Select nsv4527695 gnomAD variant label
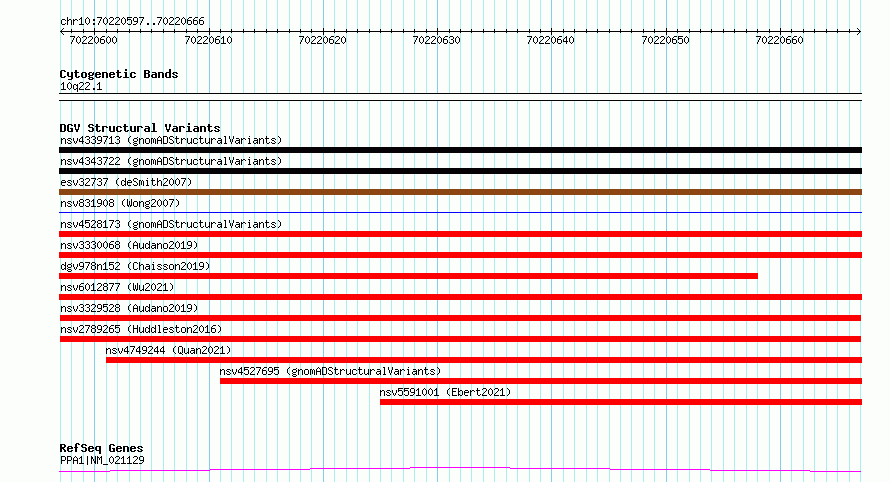The width and height of the screenshot is (890, 482). point(330,371)
